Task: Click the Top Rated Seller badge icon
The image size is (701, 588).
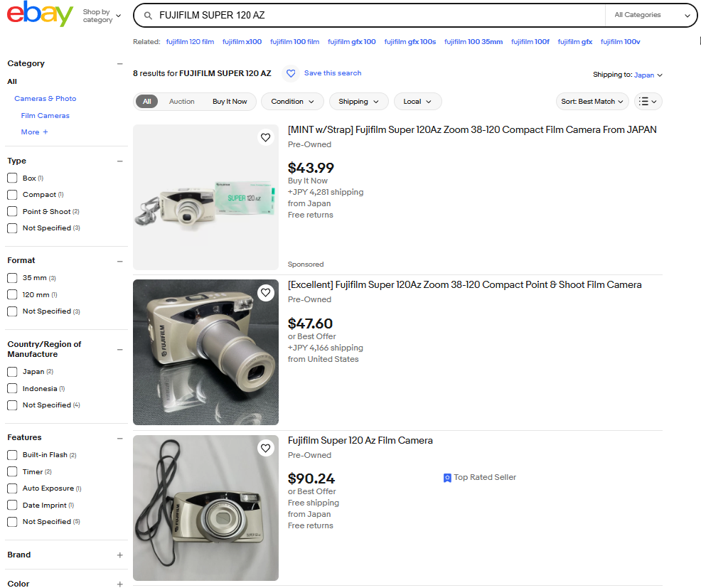Action: [447, 478]
